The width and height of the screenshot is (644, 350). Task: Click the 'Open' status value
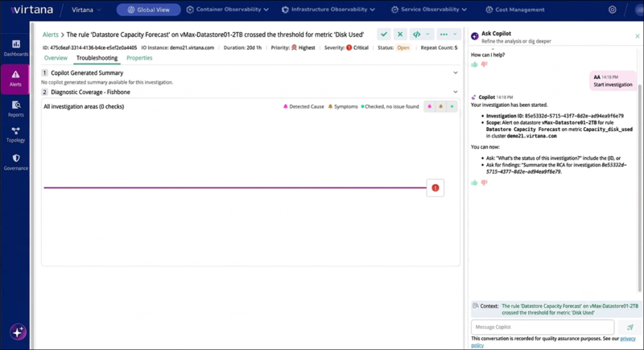tap(403, 47)
